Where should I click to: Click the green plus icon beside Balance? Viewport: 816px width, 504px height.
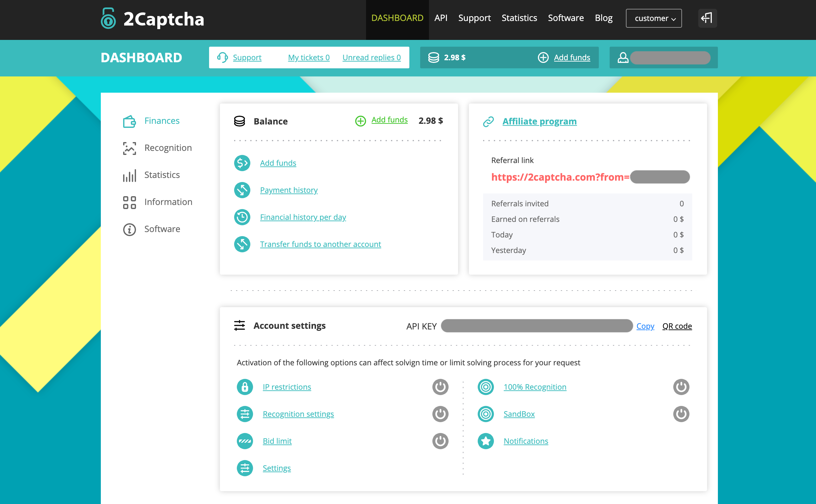click(x=360, y=121)
